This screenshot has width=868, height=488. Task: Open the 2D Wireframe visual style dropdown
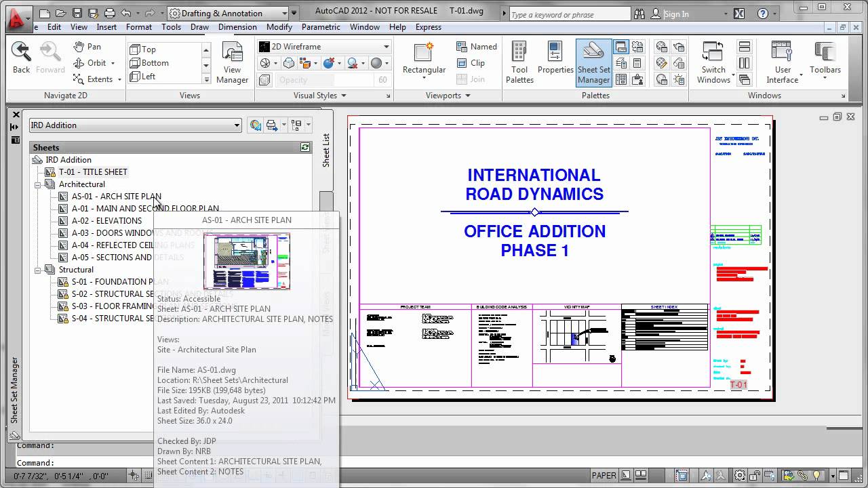coord(324,47)
